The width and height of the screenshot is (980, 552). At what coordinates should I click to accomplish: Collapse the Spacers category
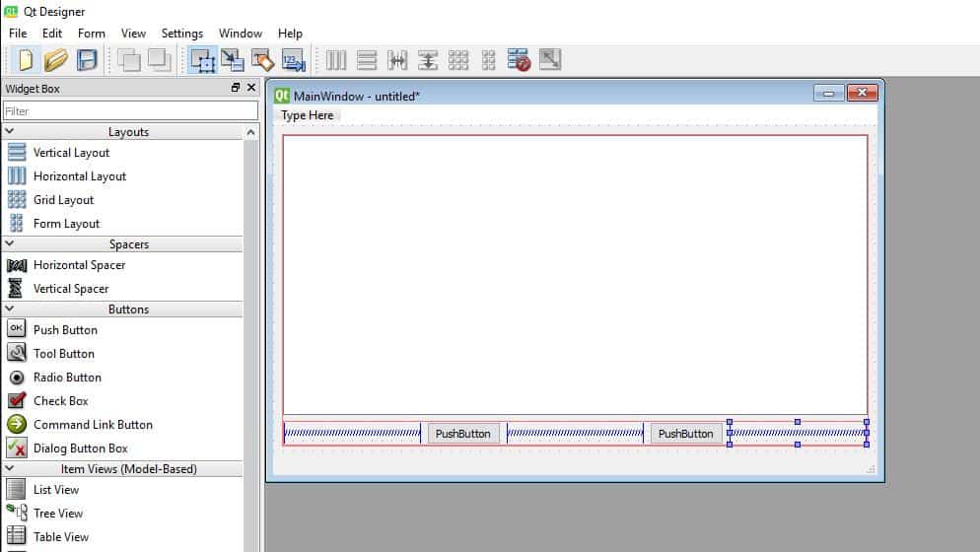click(10, 243)
